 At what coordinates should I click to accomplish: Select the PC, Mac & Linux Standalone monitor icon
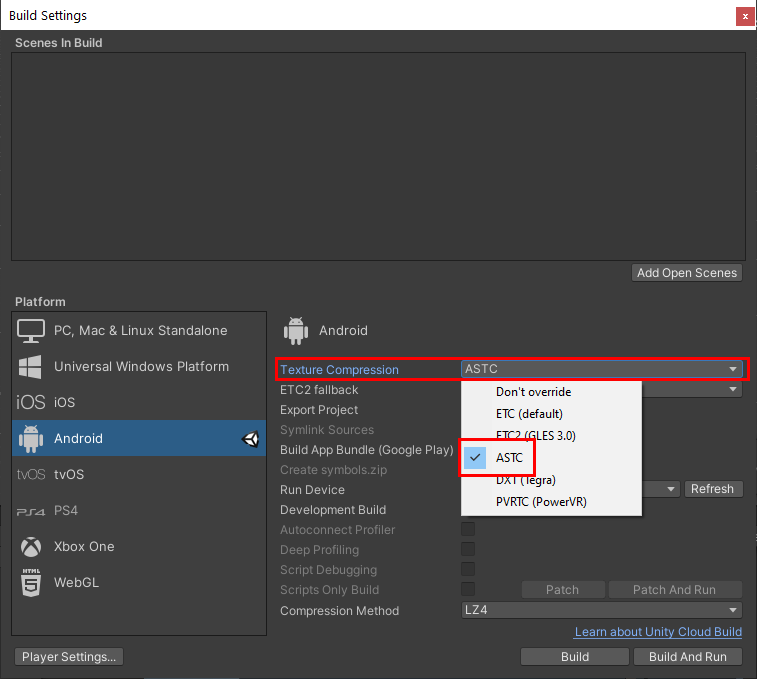(31, 330)
